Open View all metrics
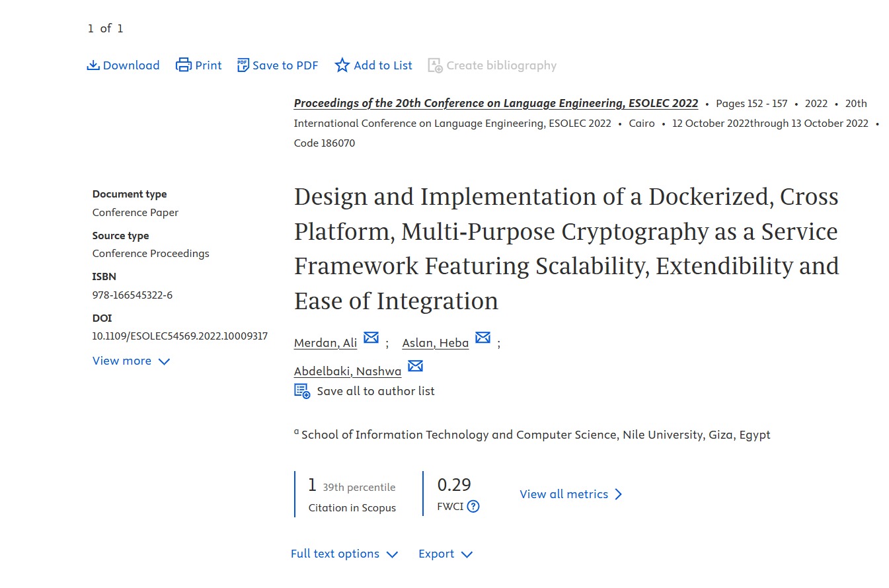 point(571,494)
